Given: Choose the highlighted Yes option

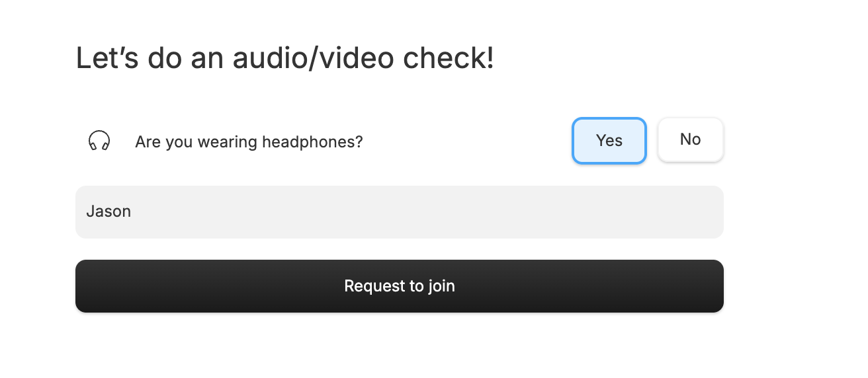Looking at the screenshot, I should [x=609, y=140].
